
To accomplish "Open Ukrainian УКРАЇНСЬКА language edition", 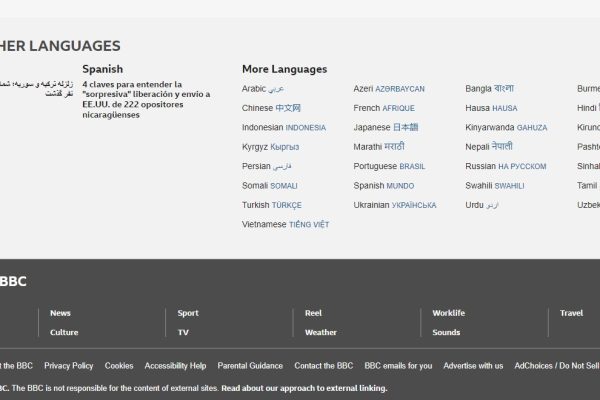I will pyautogui.click(x=394, y=205).
